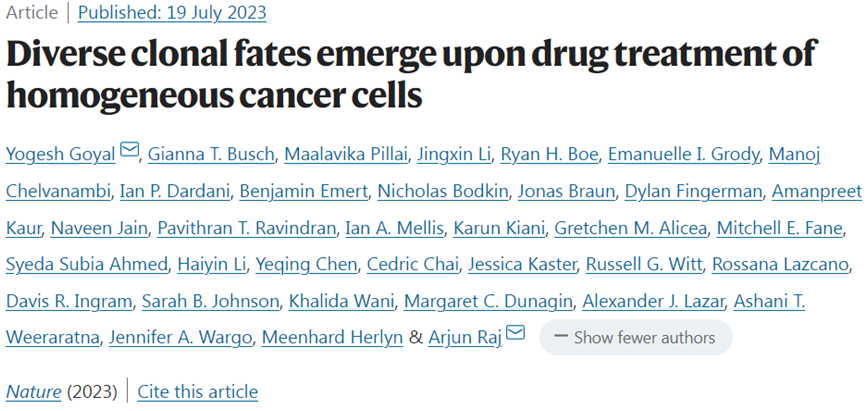Open the Published: 19 July 2023 link
The height and width of the screenshot is (411, 868).
[172, 13]
